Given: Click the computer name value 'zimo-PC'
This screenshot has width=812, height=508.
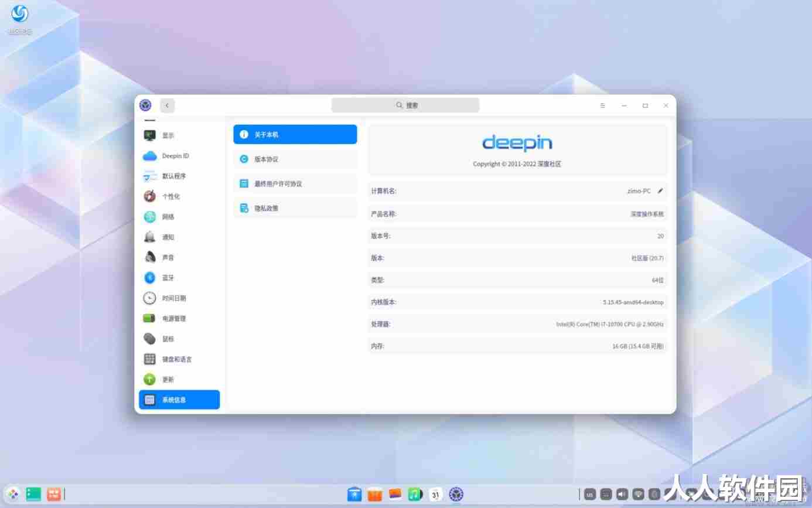Looking at the screenshot, I should click(x=639, y=191).
